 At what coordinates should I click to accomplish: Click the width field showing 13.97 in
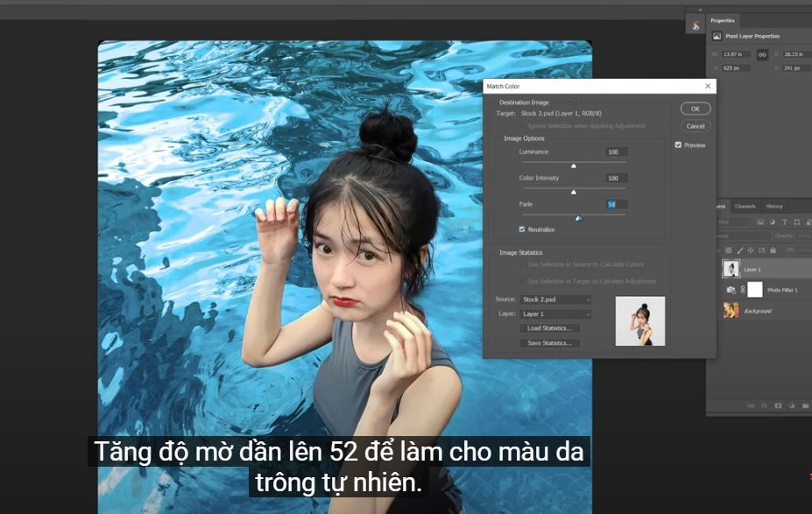pos(736,54)
